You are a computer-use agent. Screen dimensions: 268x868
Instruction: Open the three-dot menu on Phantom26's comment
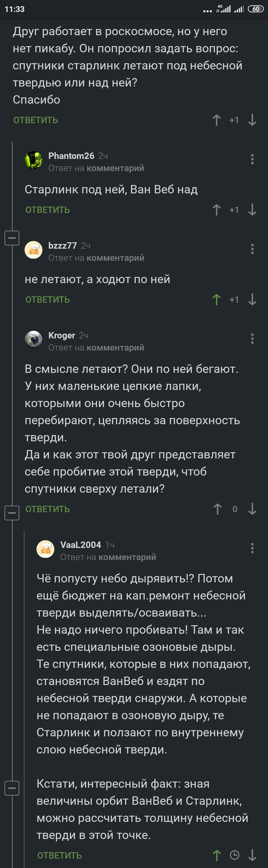[252, 159]
